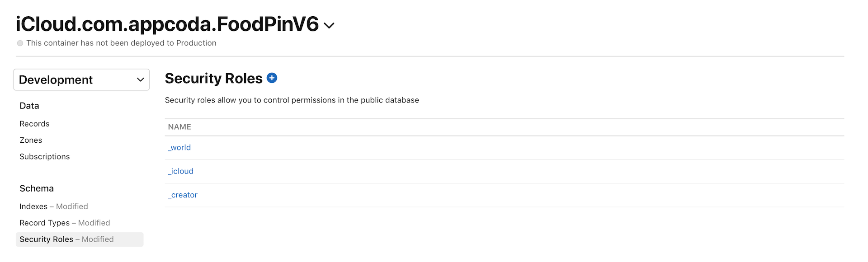The width and height of the screenshot is (868, 262).
Task: Click the deployment warning message text
Action: point(121,43)
